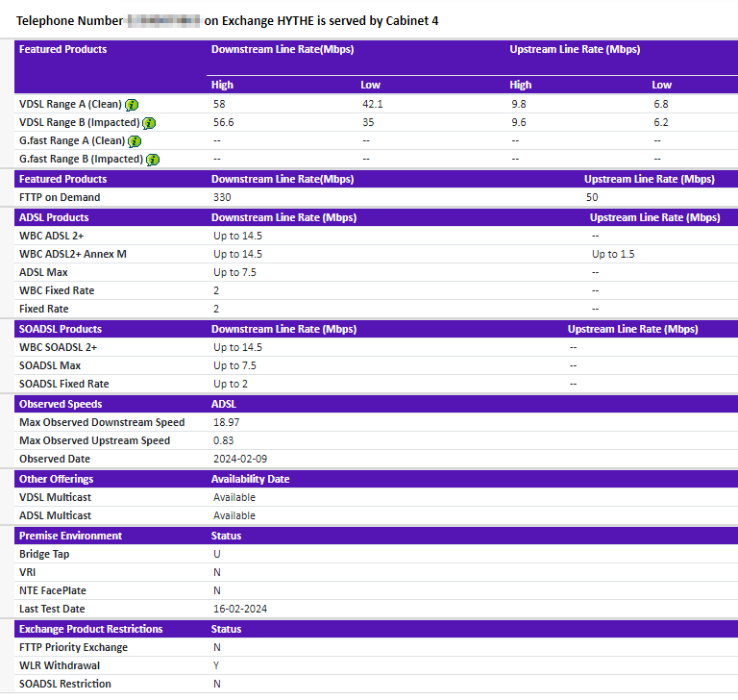Select the Premise Environment section header
The width and height of the screenshot is (738, 700).
[70, 536]
